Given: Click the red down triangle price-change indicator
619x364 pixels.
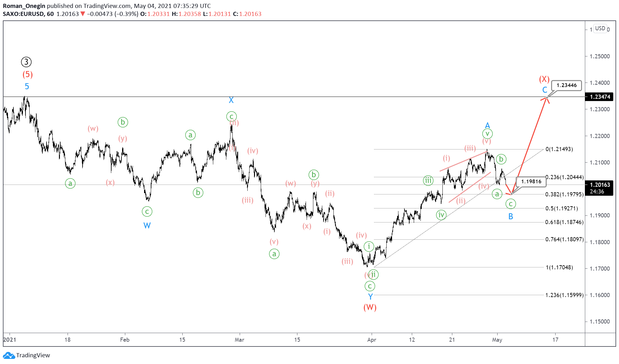Looking at the screenshot, I should tap(83, 14).
